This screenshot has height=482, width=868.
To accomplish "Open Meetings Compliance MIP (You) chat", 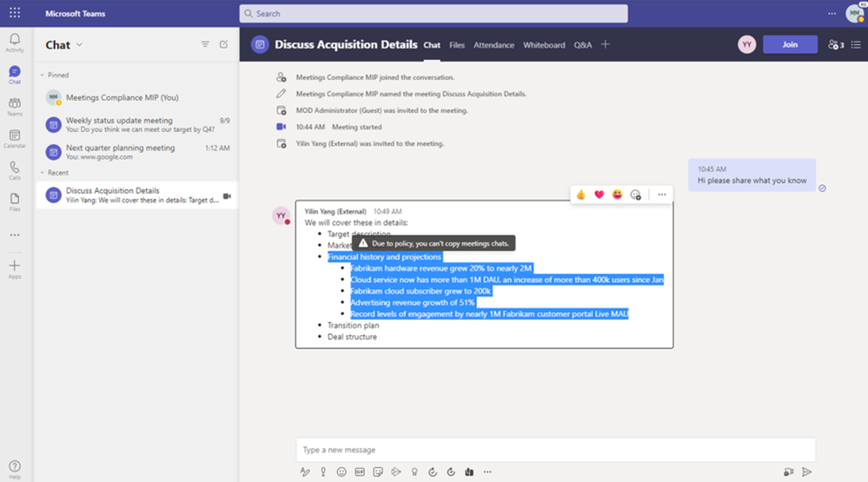I will click(x=137, y=97).
